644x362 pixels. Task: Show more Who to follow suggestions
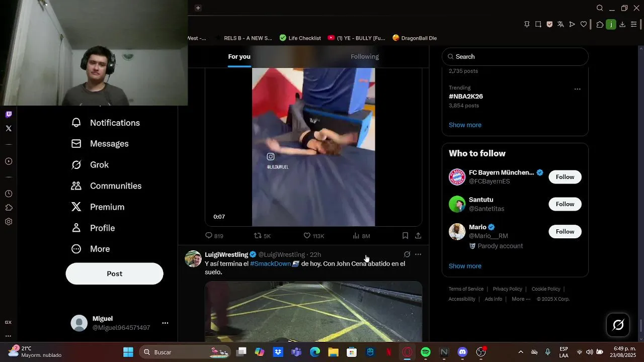[465, 266]
